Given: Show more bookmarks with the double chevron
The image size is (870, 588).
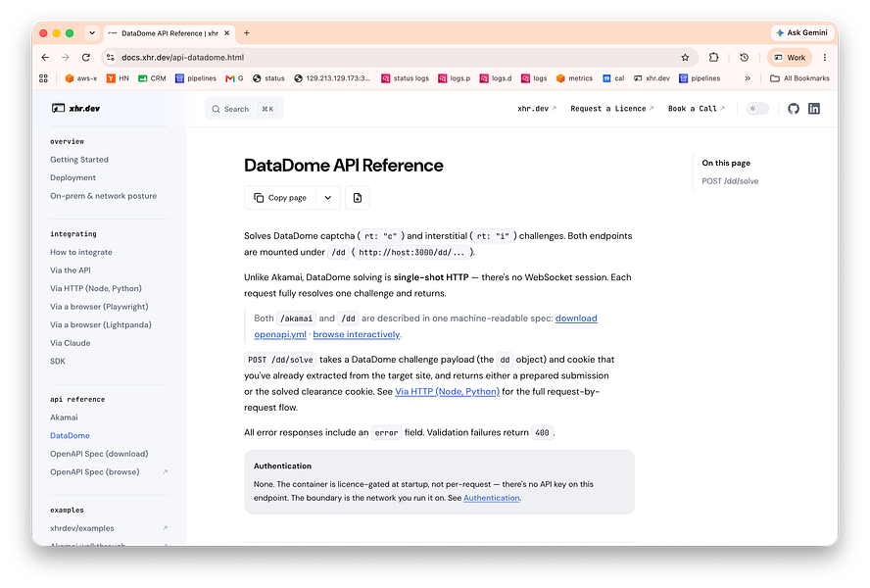Looking at the screenshot, I should click(748, 78).
